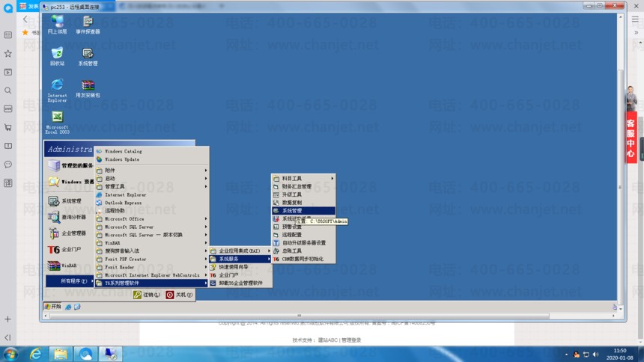Select T6系列管理软件 programs folder
The image size is (644, 362).
[x=151, y=283]
